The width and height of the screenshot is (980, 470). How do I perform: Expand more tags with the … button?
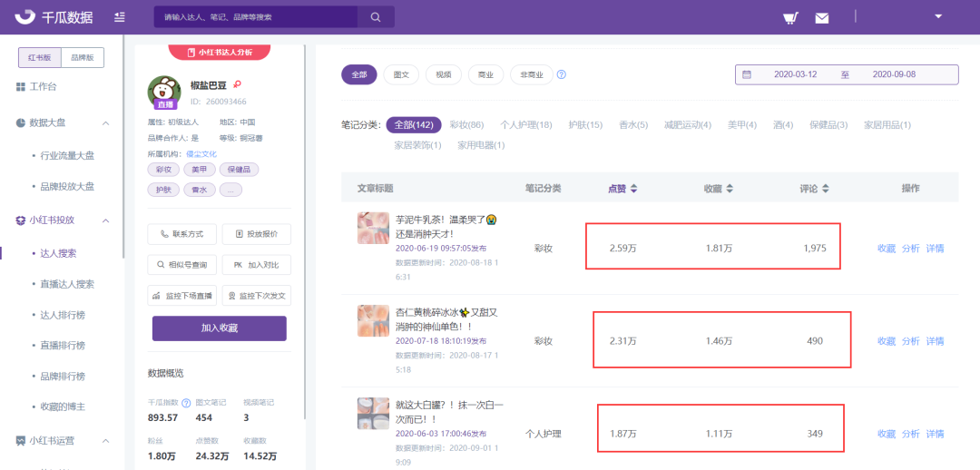230,190
